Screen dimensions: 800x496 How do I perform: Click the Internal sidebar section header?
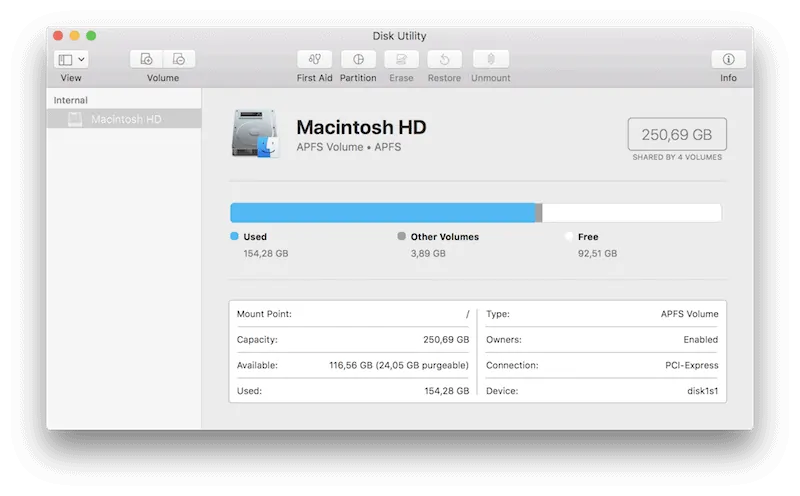[70, 100]
